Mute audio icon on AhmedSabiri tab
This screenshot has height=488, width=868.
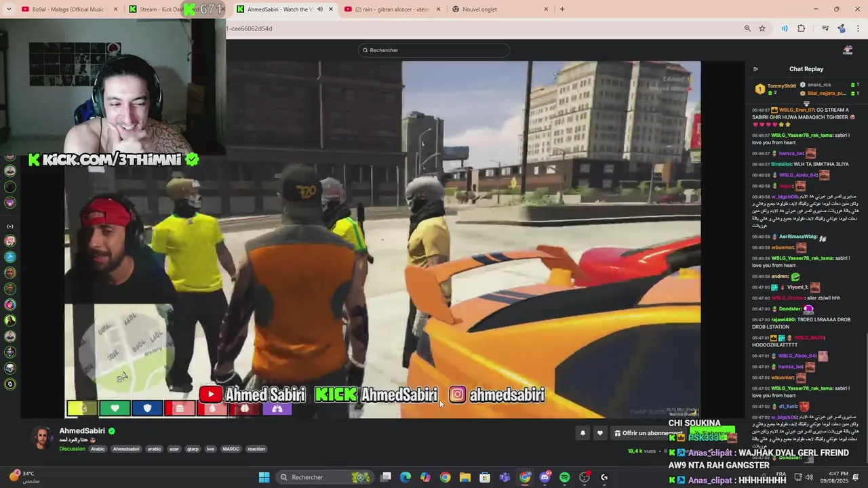[320, 9]
